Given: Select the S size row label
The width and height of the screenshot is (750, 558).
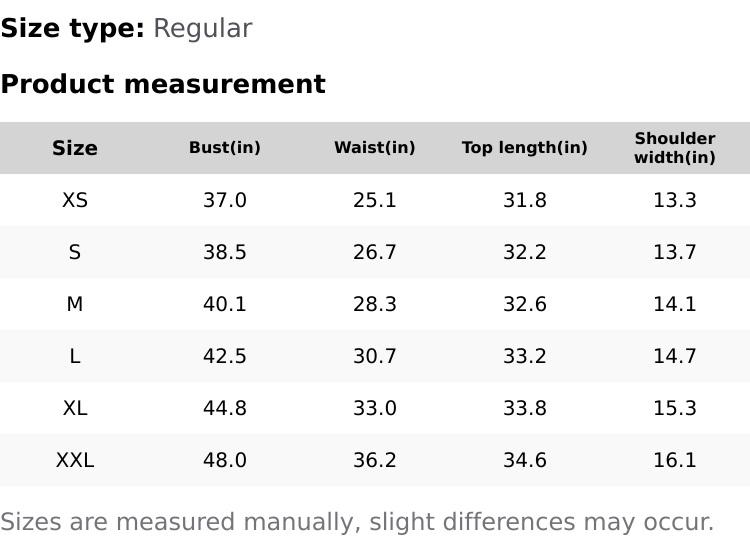Looking at the screenshot, I should 75,252.
